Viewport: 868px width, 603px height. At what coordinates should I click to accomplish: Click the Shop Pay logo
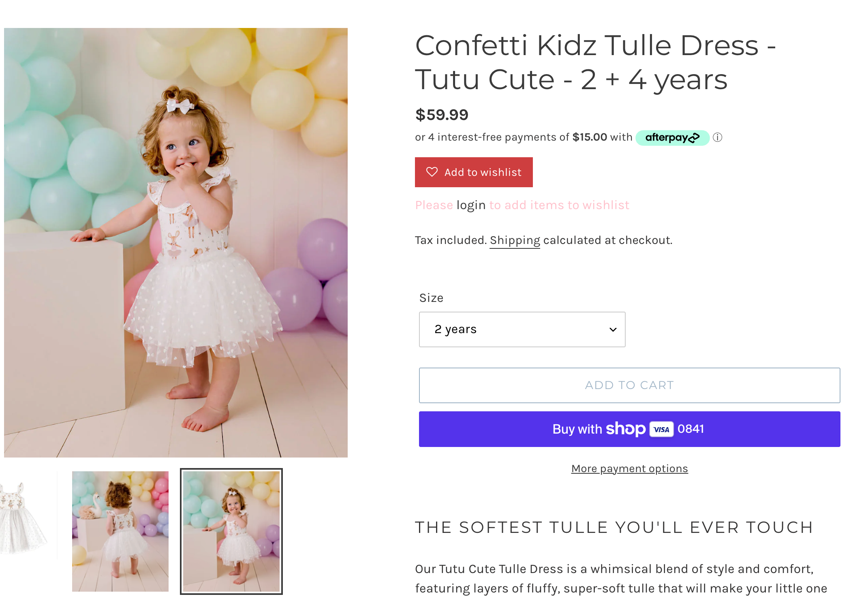pyautogui.click(x=626, y=429)
